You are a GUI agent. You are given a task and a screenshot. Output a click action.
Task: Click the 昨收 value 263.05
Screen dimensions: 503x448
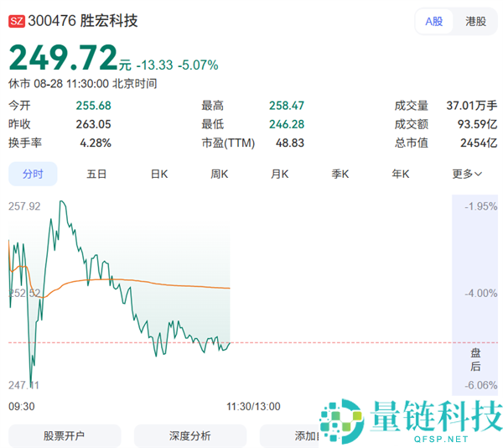coord(93,124)
